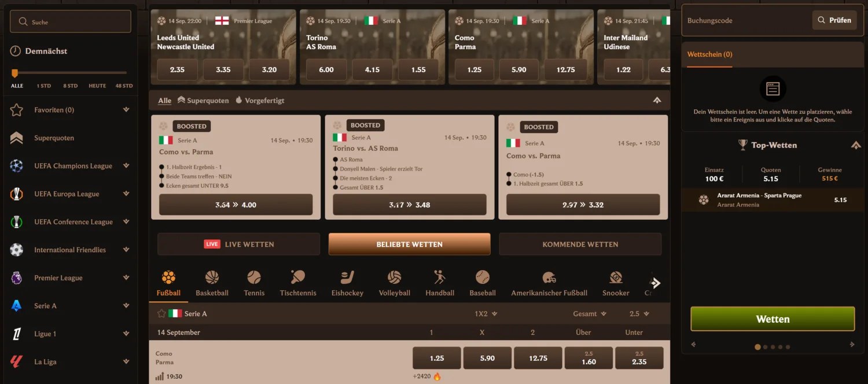Click the time filter slider handle

pos(15,73)
